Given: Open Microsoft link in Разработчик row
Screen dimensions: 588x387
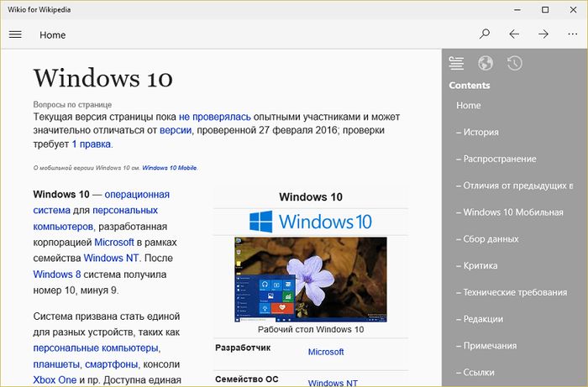Looking at the screenshot, I should coord(326,352).
